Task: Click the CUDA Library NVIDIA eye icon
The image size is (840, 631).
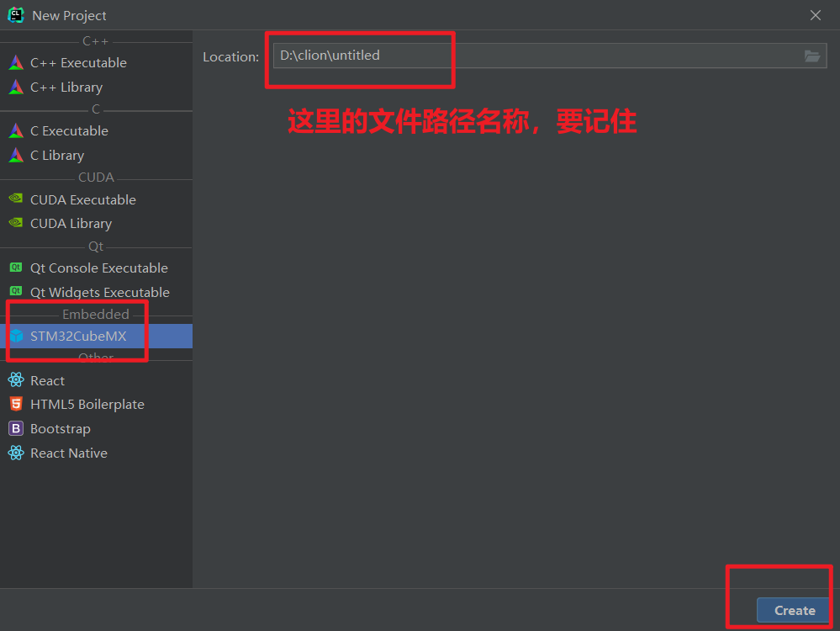Action: (x=17, y=223)
